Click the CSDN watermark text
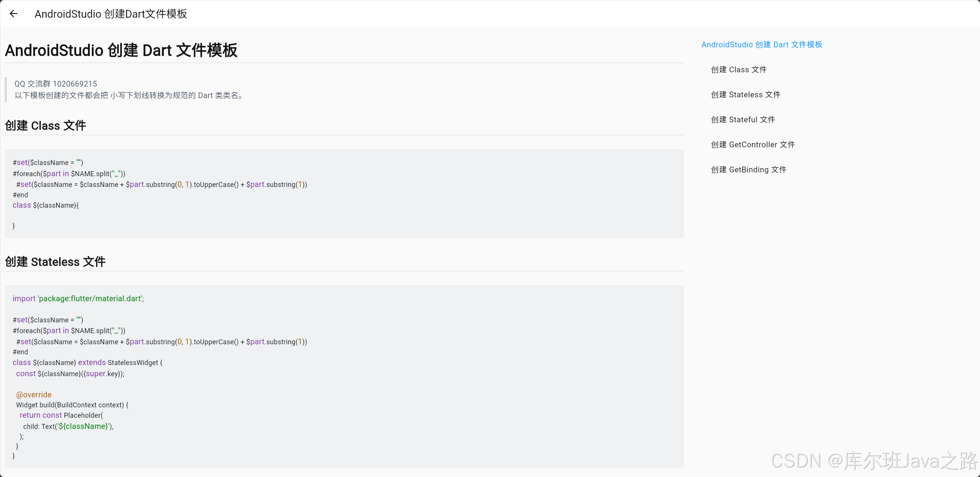 point(874,460)
